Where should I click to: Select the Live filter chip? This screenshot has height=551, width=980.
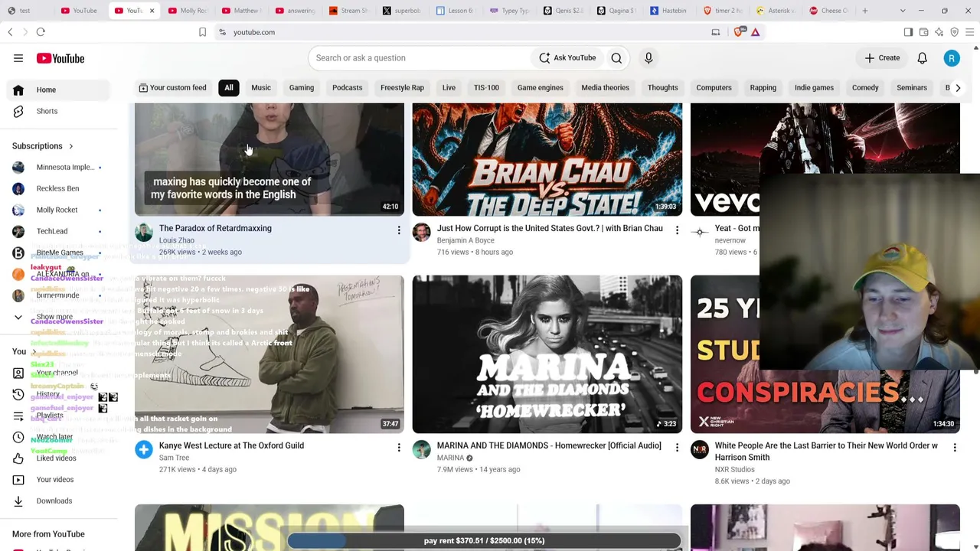449,88
